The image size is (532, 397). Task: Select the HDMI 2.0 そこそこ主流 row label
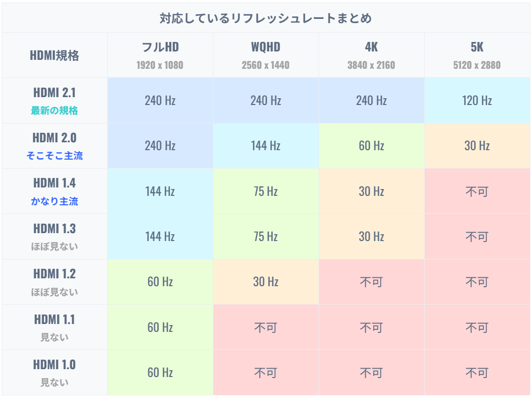pos(55,146)
